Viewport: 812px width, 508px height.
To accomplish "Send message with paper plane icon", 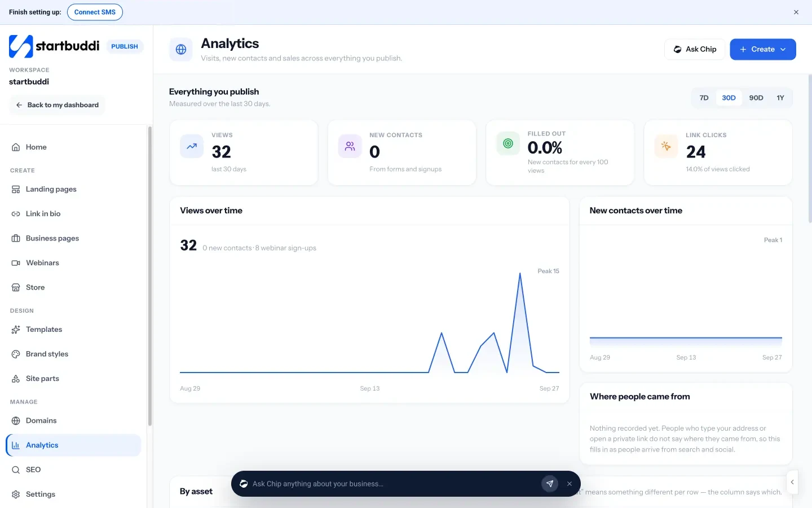I will coord(550,484).
